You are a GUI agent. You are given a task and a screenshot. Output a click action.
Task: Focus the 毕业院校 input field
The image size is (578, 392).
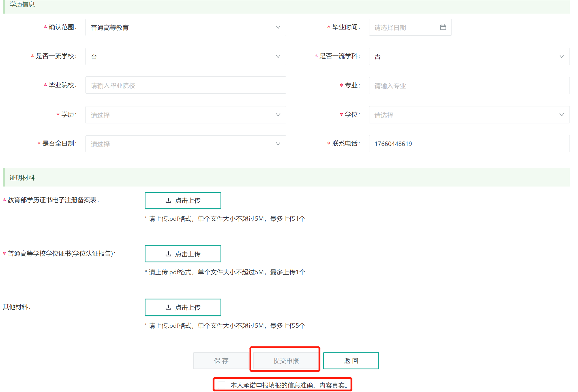pyautogui.click(x=185, y=85)
